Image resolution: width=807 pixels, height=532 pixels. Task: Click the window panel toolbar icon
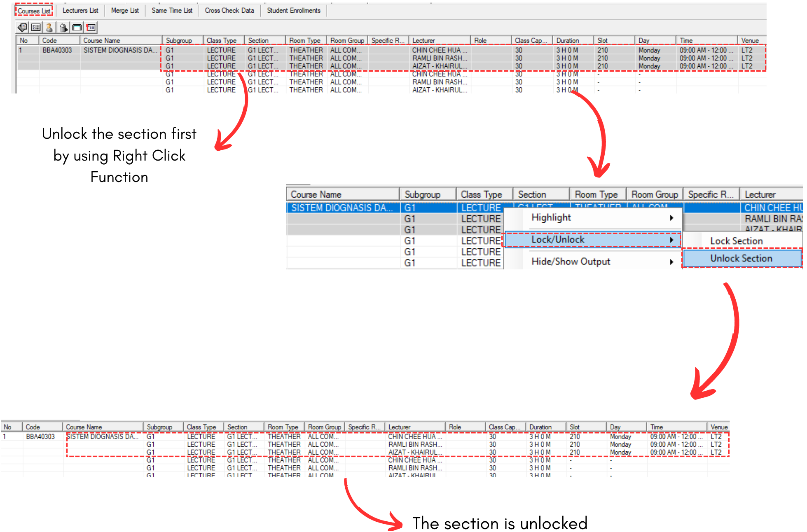pyautogui.click(x=77, y=28)
